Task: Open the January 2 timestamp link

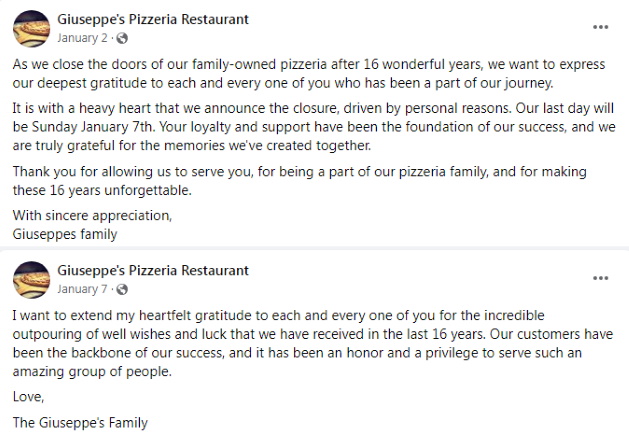Action: click(x=82, y=38)
